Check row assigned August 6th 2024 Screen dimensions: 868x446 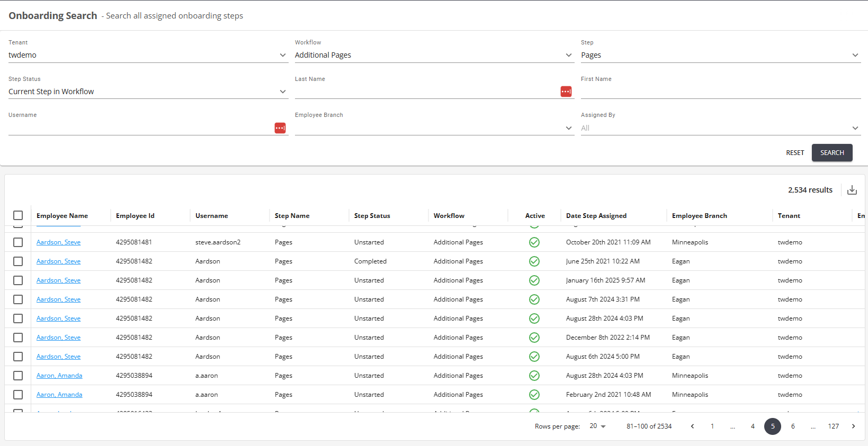pyautogui.click(x=18, y=357)
